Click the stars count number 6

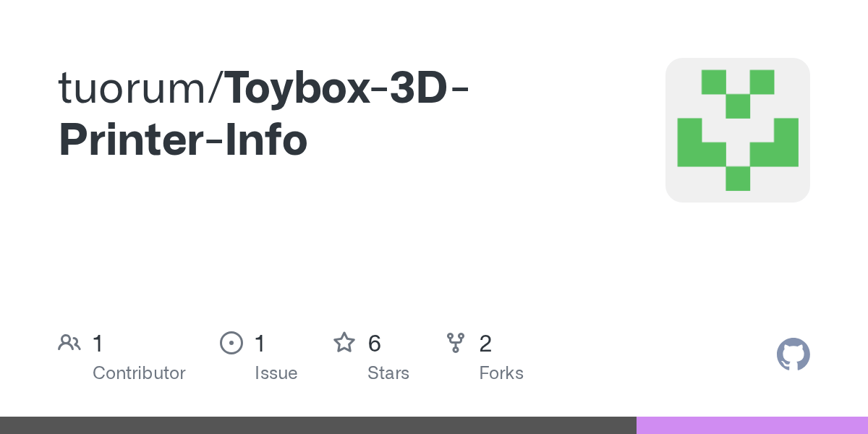[x=374, y=344]
